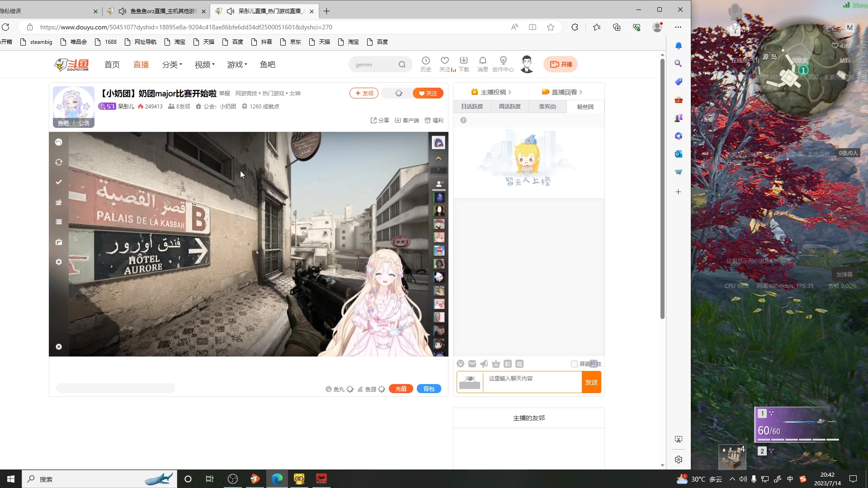
Task: Click the 充值 recharge button
Action: pos(401,389)
